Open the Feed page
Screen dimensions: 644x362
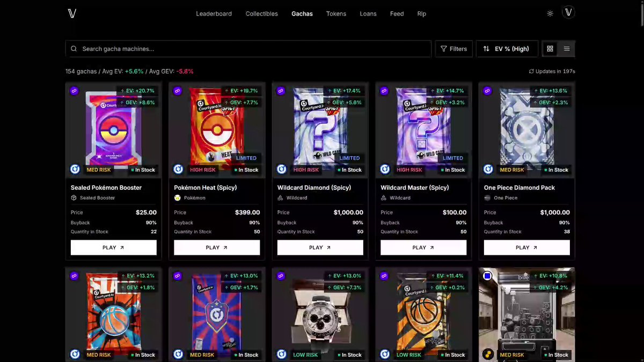coord(397,13)
